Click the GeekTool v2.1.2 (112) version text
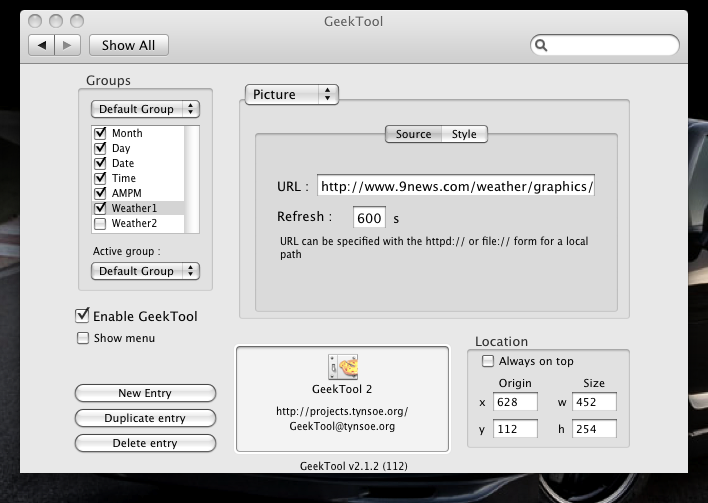Image resolution: width=708 pixels, height=503 pixels. [354, 466]
